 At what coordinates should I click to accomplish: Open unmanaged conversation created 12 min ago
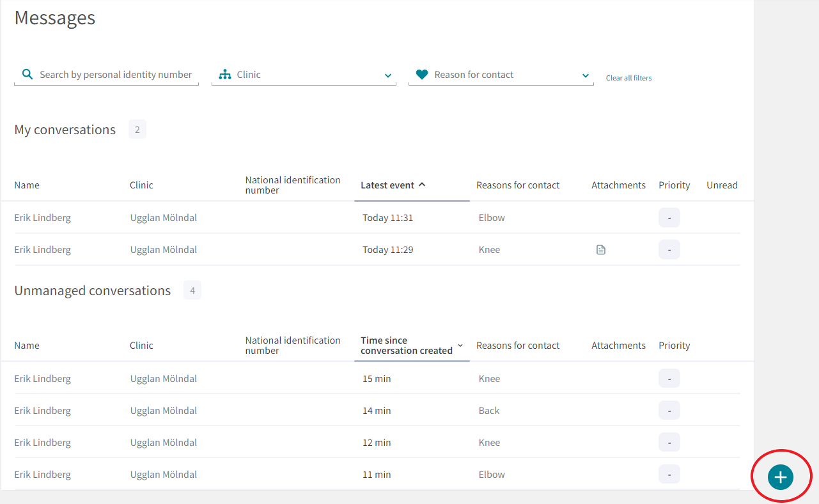coord(377,443)
